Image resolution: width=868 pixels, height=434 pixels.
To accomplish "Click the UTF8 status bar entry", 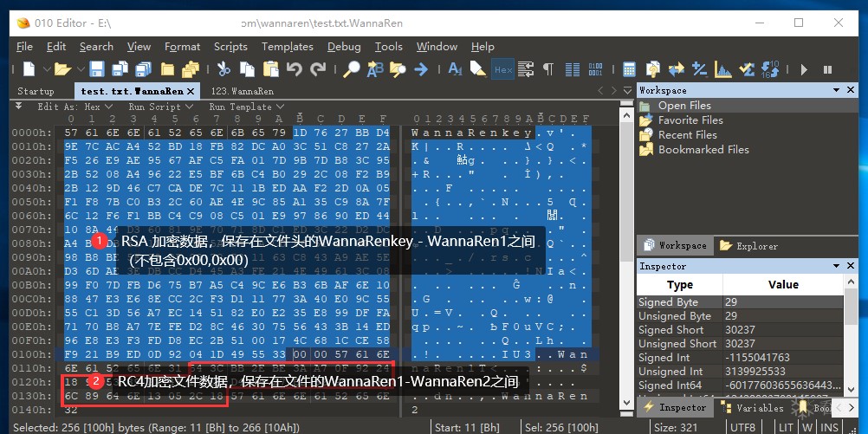I will (x=742, y=427).
